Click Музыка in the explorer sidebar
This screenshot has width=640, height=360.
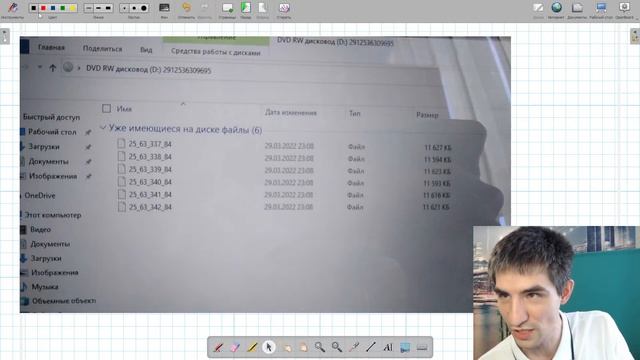tap(44, 287)
